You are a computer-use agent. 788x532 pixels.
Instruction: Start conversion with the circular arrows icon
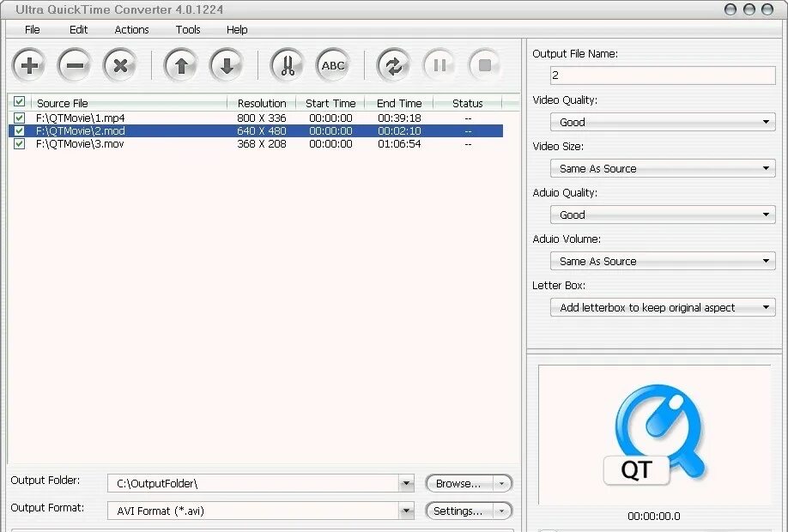click(x=393, y=65)
